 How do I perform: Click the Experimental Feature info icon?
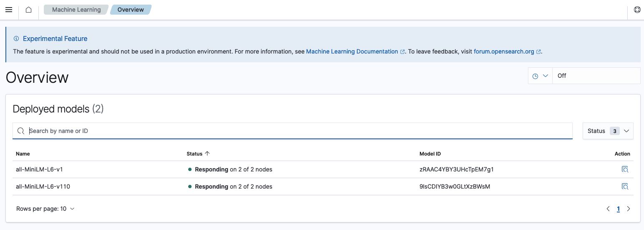(x=16, y=38)
